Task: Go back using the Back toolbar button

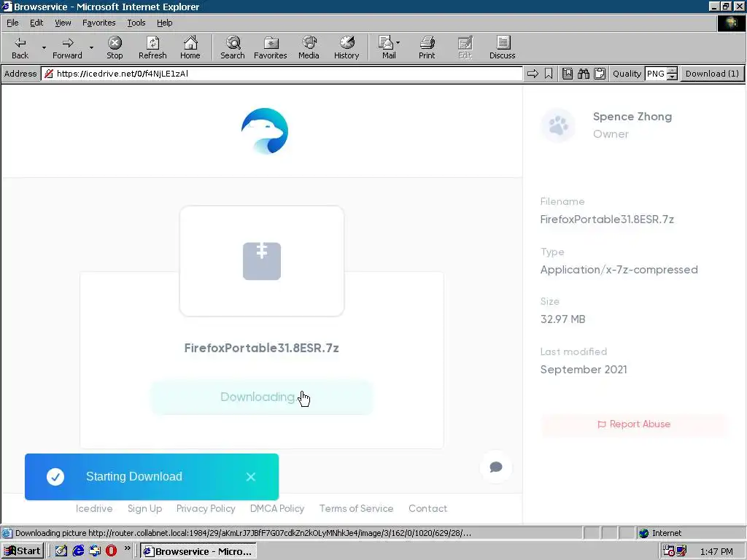Action: 20,47
